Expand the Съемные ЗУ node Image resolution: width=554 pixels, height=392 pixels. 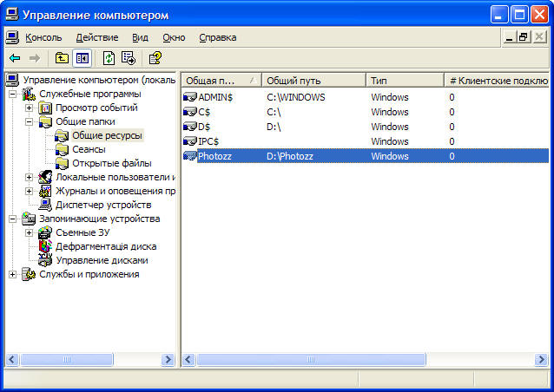(29, 233)
